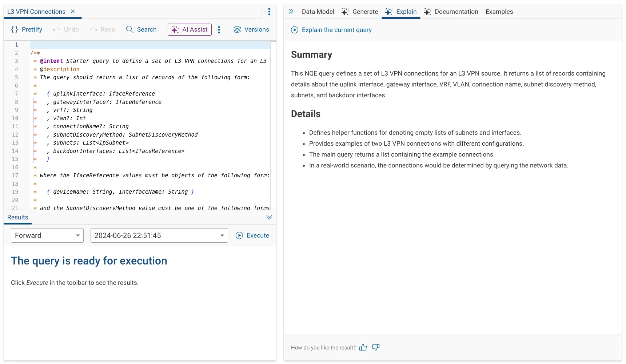Execute the query
Image resolution: width=626 pixels, height=364 pixels.
coord(252,235)
